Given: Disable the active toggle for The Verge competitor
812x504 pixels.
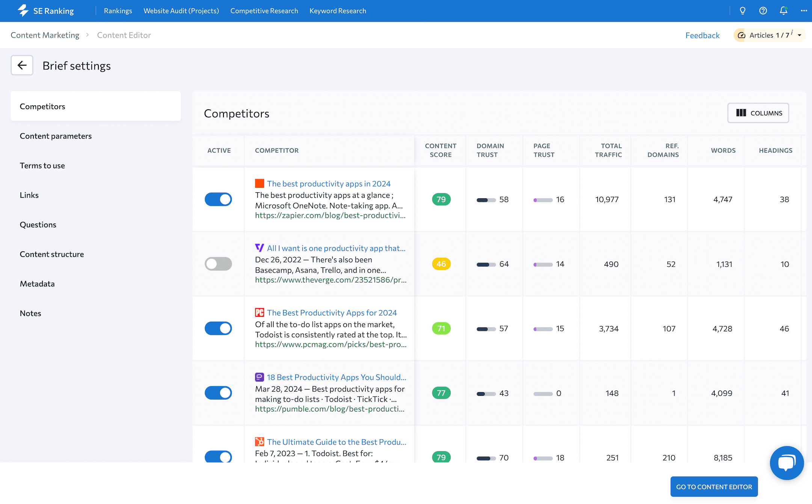Looking at the screenshot, I should 218,264.
